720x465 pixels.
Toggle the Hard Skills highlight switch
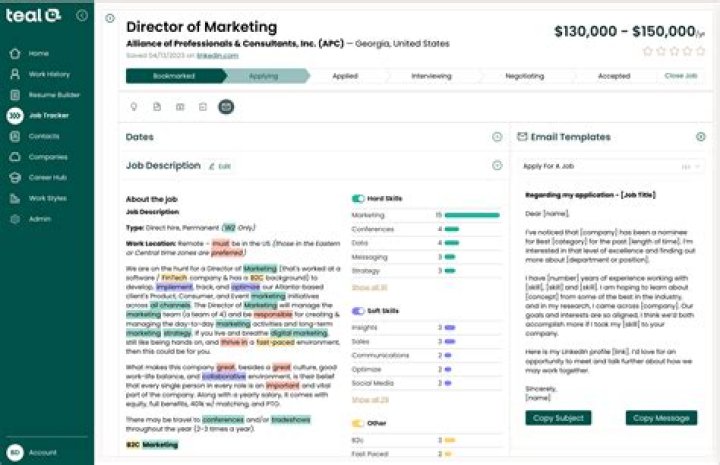tap(358, 199)
